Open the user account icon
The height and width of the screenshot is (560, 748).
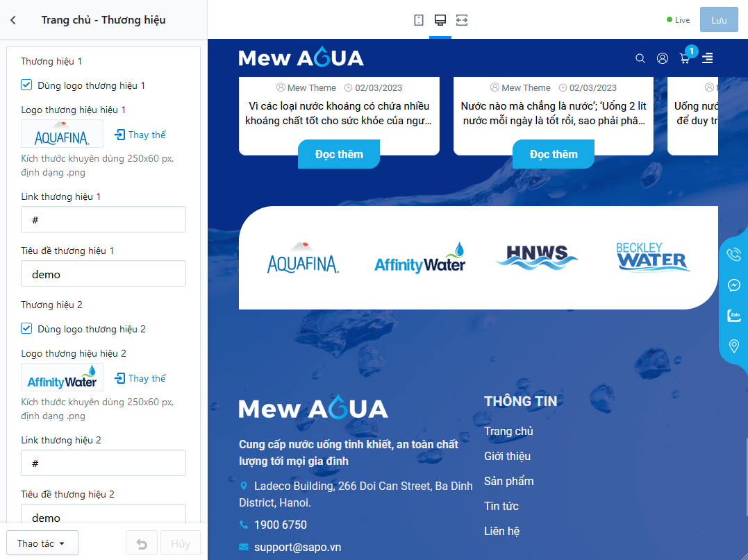[x=662, y=58]
